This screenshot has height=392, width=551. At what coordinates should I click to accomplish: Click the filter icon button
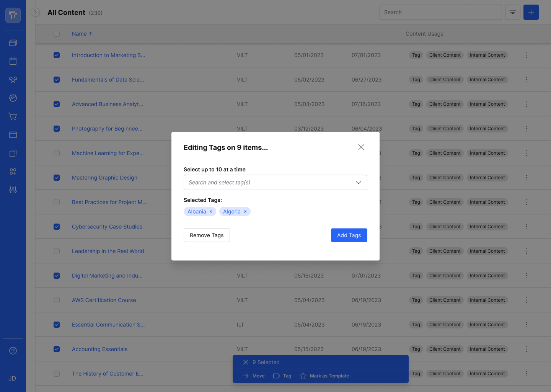pyautogui.click(x=513, y=12)
